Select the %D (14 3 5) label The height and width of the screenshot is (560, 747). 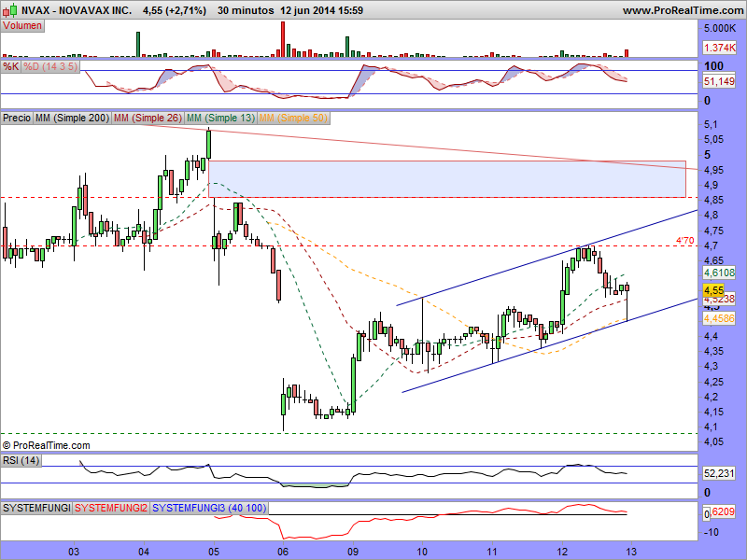50,66
